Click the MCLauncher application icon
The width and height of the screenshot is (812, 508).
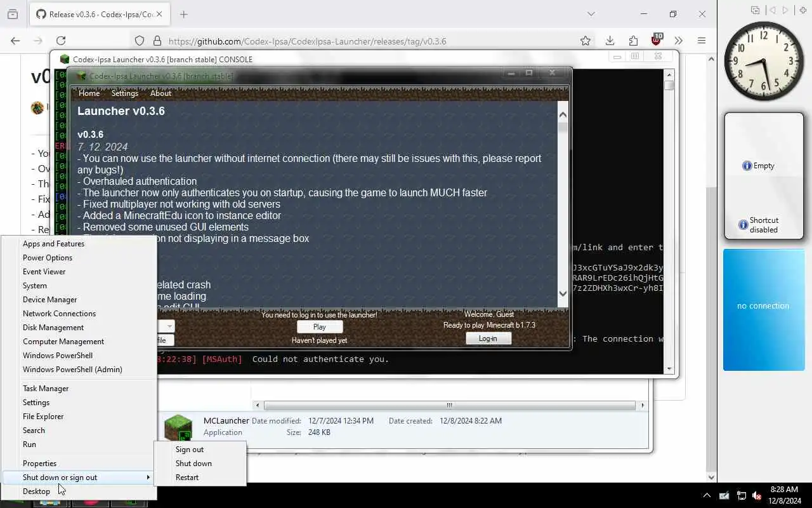pos(178,427)
